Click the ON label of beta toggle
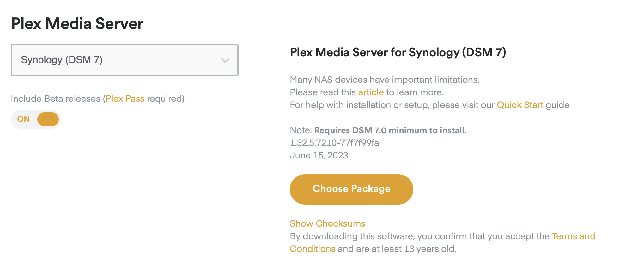The width and height of the screenshot is (644, 262). [23, 119]
